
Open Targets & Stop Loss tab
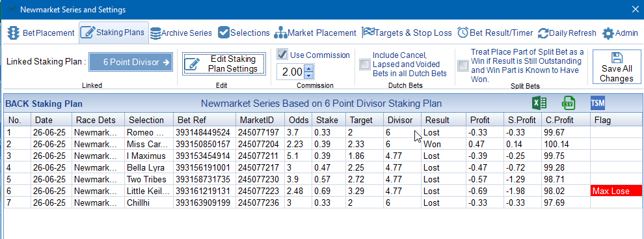[407, 33]
